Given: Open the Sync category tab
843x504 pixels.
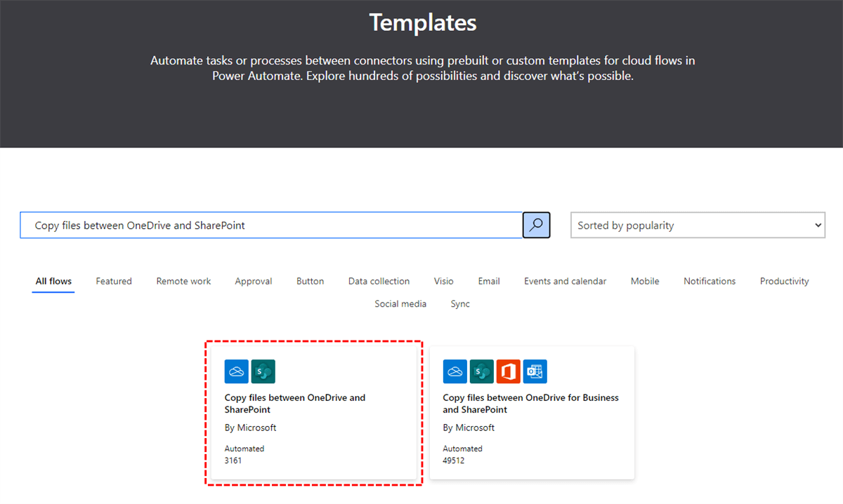Looking at the screenshot, I should [x=460, y=304].
